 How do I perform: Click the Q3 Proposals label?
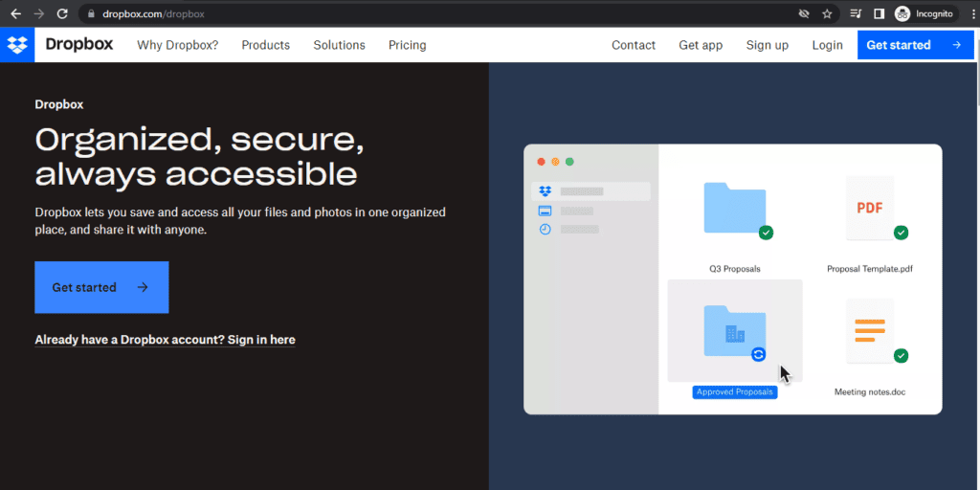tap(735, 269)
